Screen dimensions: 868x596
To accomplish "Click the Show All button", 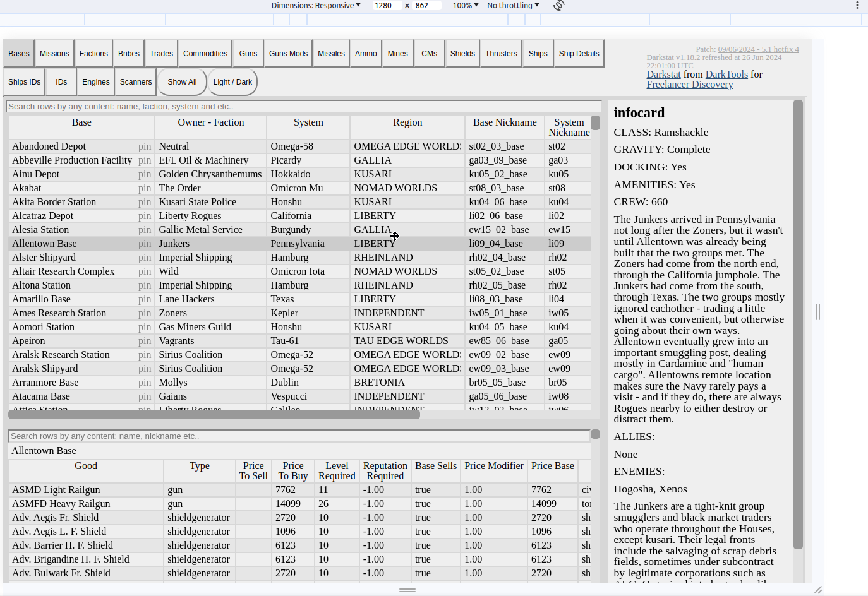I will point(182,82).
